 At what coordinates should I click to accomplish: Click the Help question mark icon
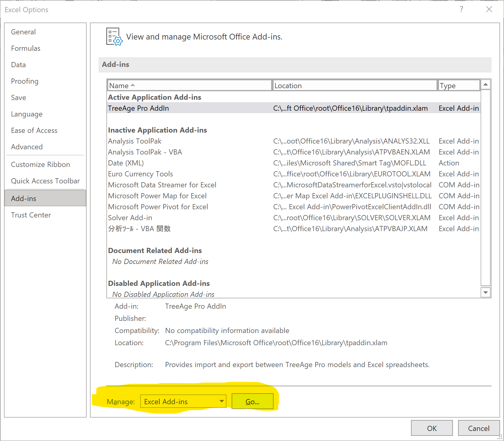[461, 9]
